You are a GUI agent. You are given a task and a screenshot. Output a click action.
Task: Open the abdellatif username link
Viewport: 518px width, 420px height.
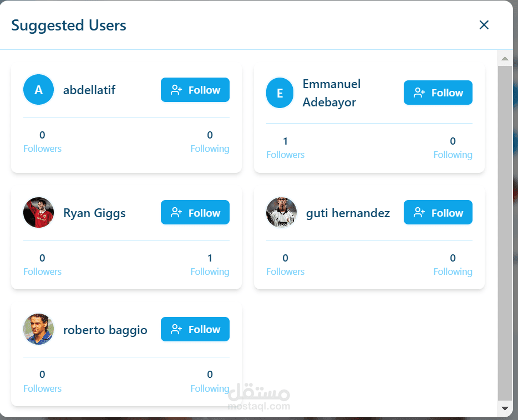89,90
